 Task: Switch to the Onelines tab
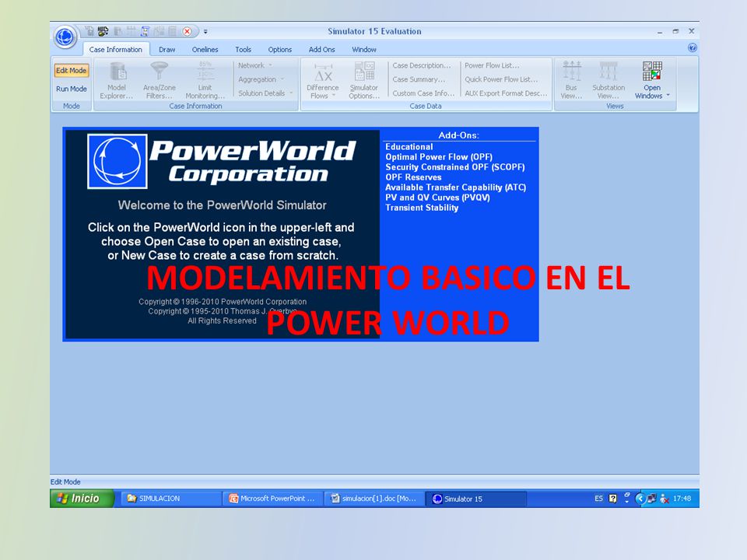pyautogui.click(x=205, y=50)
